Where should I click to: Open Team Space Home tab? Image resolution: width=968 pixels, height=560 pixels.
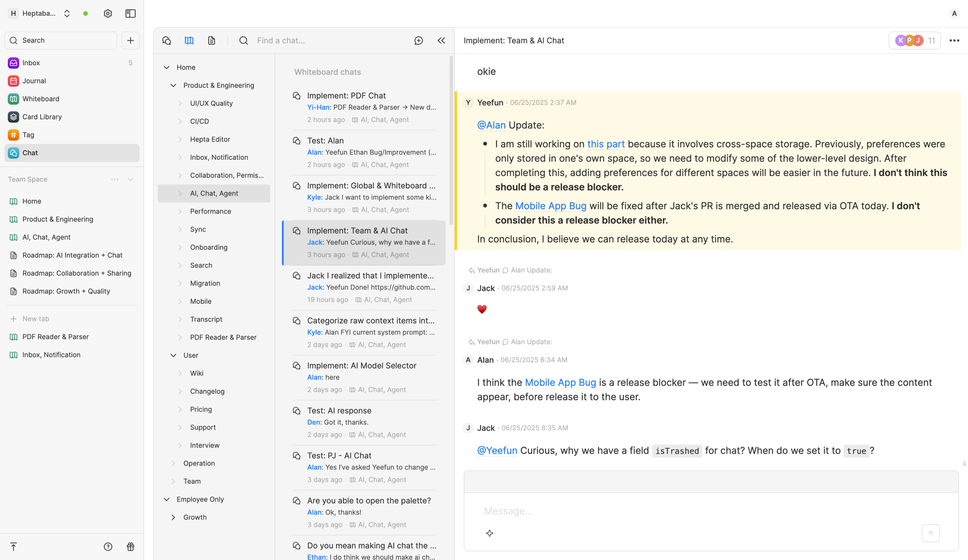point(72,201)
